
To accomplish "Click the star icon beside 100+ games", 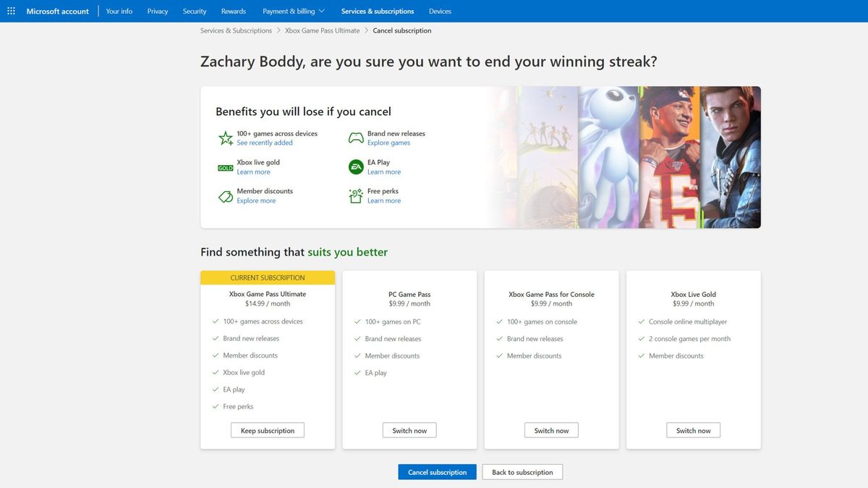I will click(x=225, y=138).
